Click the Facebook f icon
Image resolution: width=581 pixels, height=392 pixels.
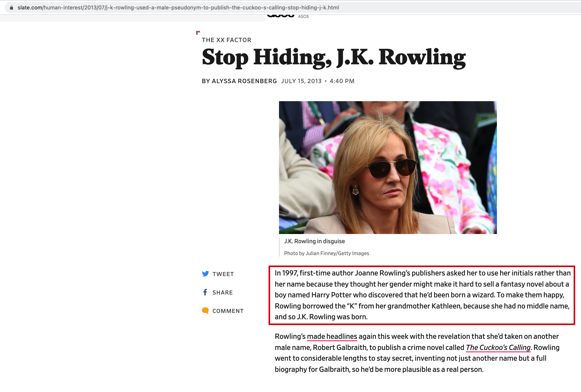tap(205, 292)
